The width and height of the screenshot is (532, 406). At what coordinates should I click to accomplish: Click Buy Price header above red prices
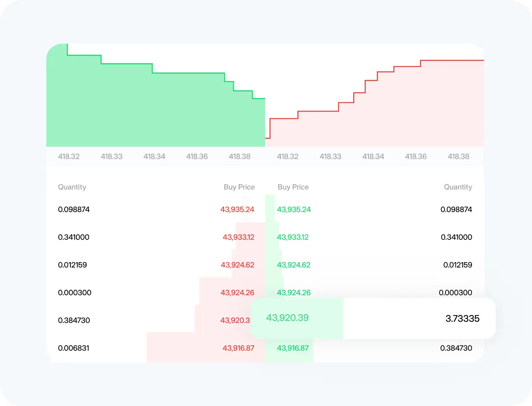239,187
